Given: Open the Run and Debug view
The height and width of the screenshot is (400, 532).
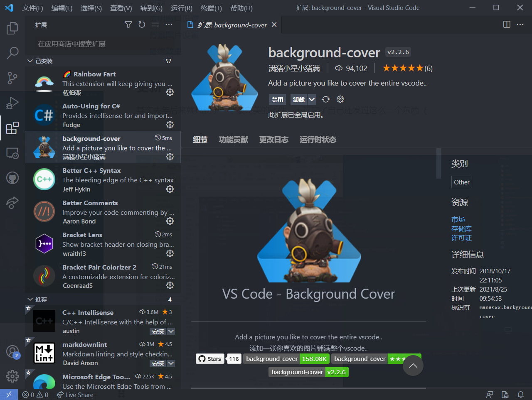Looking at the screenshot, I should tap(12, 103).
